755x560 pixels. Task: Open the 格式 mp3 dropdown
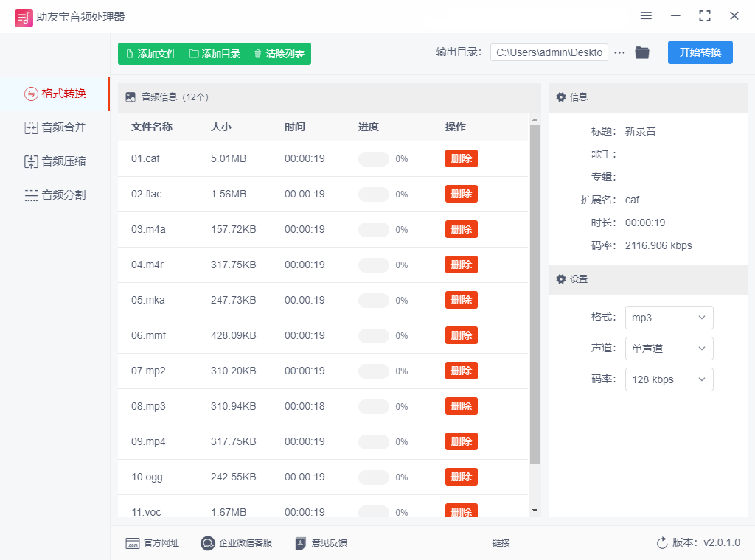pos(669,318)
